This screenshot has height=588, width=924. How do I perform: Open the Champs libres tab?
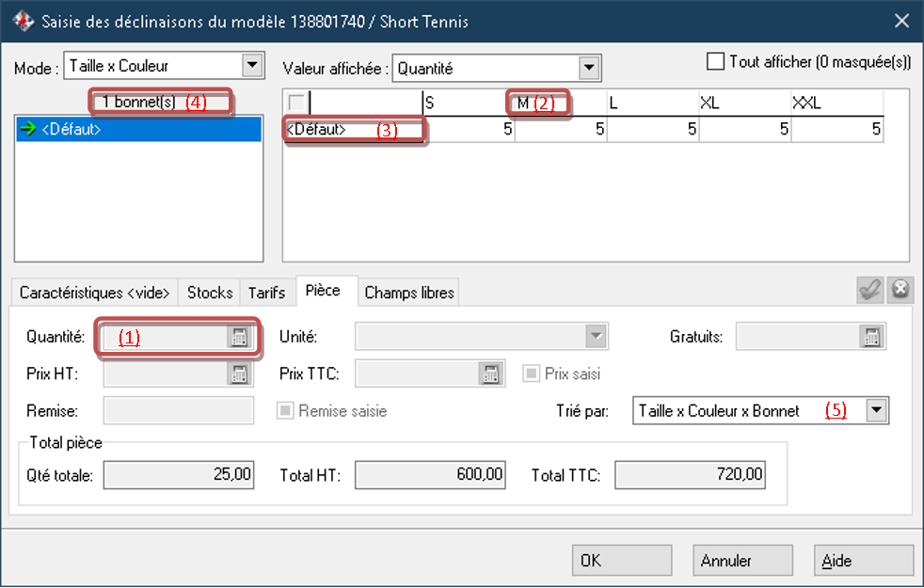tap(409, 293)
